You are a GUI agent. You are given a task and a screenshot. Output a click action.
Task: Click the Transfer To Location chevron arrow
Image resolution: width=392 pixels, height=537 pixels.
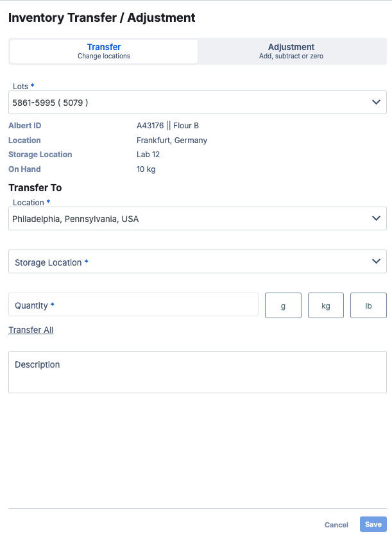[x=376, y=219]
